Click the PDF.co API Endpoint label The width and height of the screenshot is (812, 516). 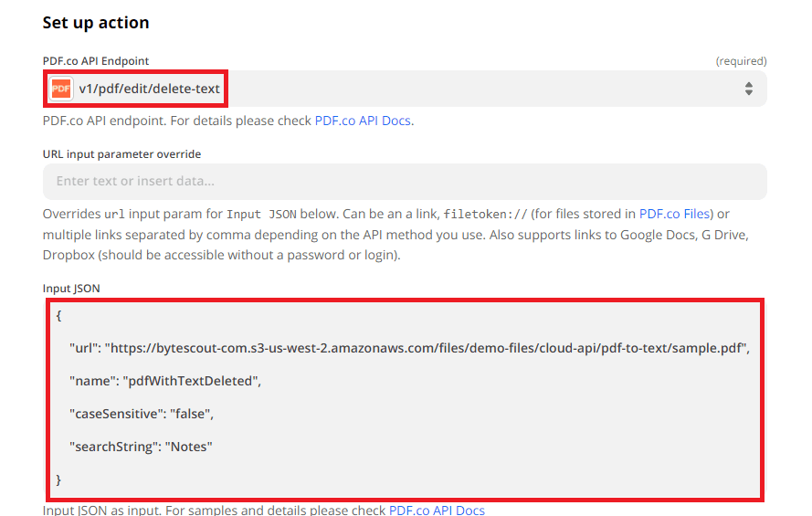[94, 60]
